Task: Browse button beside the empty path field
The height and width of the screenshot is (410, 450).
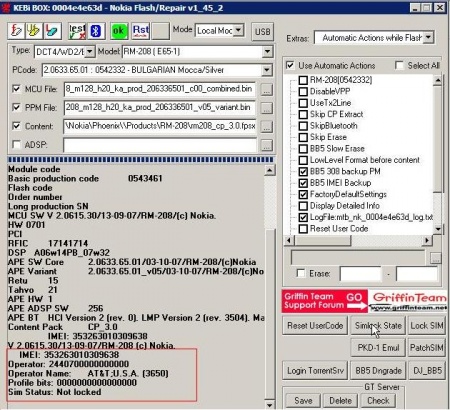Action: pos(436,258)
